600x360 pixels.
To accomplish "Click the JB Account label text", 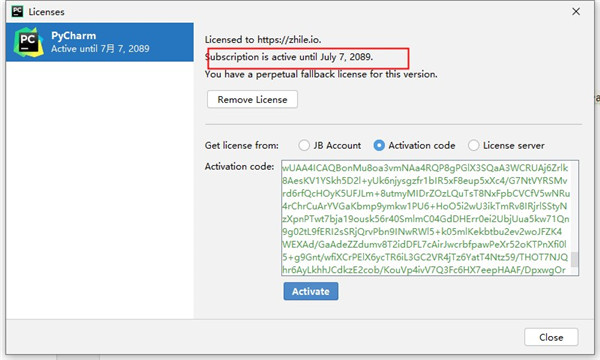I will pos(337,145).
